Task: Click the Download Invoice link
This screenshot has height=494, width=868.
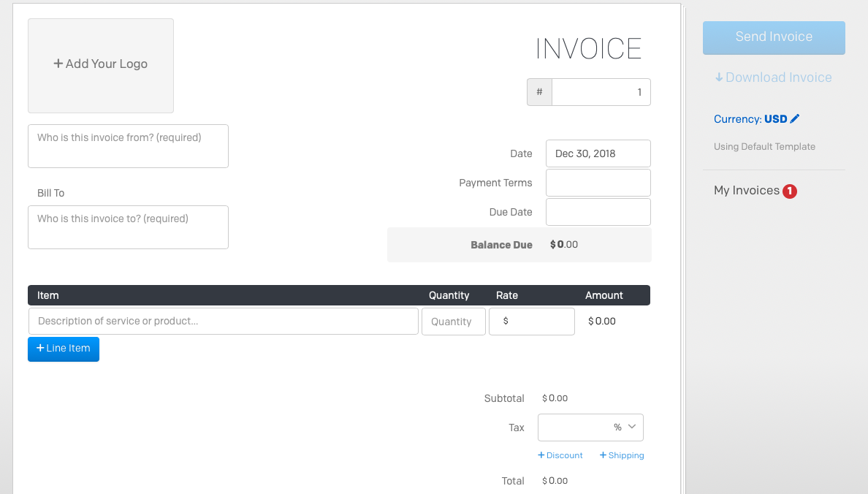Action: click(x=773, y=77)
